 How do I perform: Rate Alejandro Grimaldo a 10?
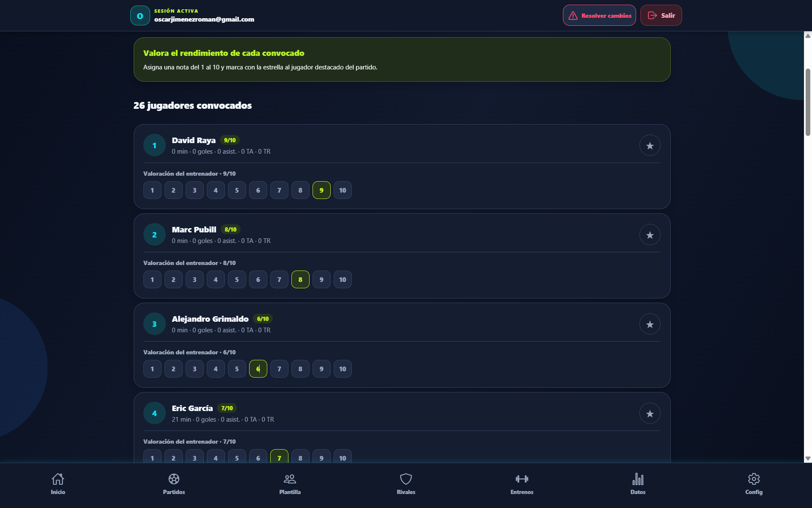click(343, 369)
